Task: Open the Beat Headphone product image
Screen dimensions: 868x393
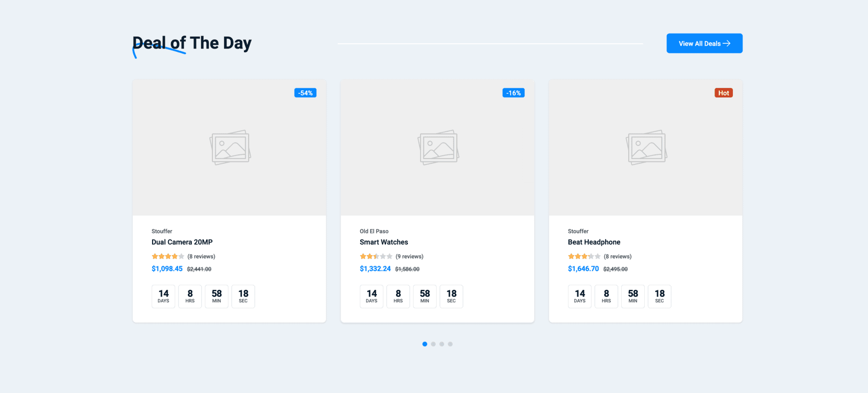Action: [646, 147]
